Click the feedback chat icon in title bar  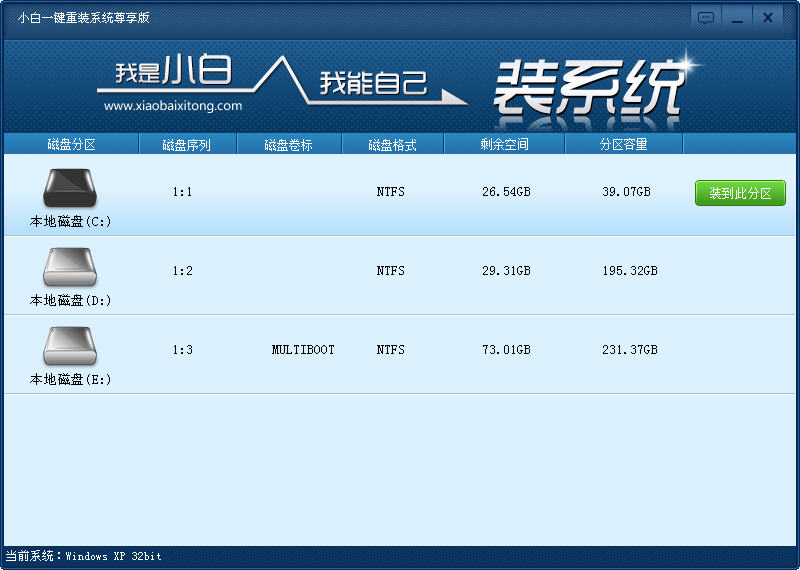[706, 18]
